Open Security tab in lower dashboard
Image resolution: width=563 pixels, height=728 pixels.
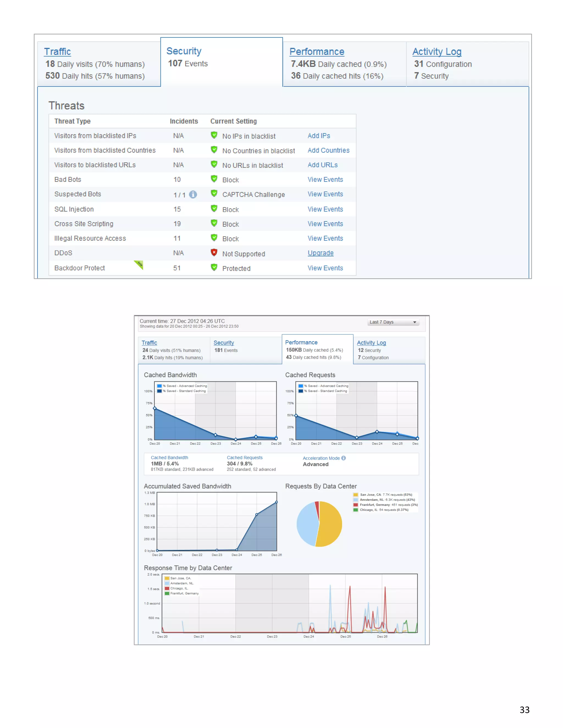coord(223,343)
